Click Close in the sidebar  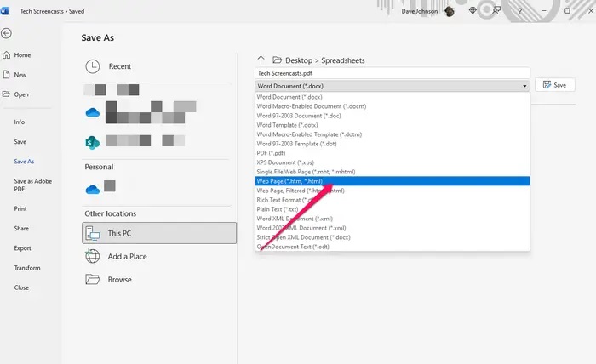21,287
